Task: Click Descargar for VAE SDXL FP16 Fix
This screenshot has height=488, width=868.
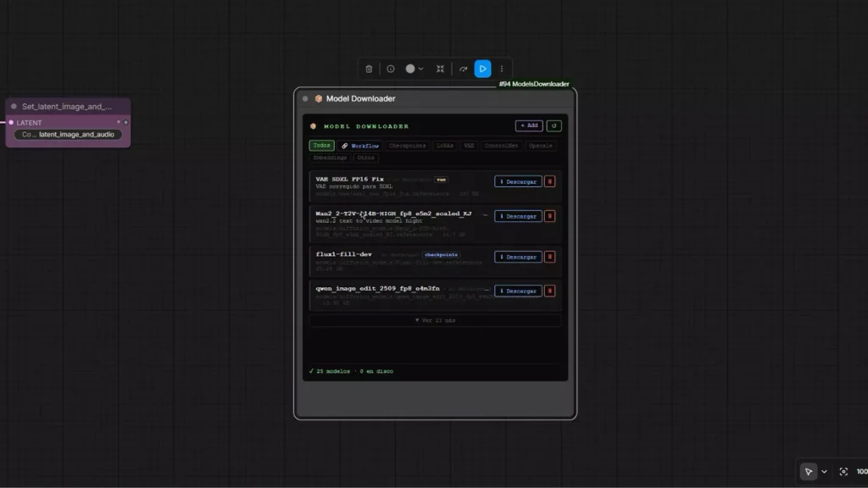Action: (518, 181)
